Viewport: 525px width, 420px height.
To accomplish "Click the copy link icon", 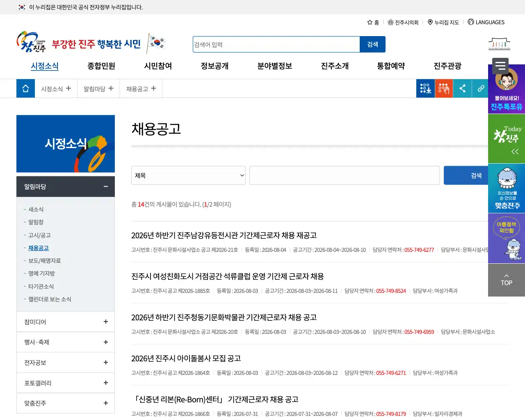I will (x=481, y=89).
